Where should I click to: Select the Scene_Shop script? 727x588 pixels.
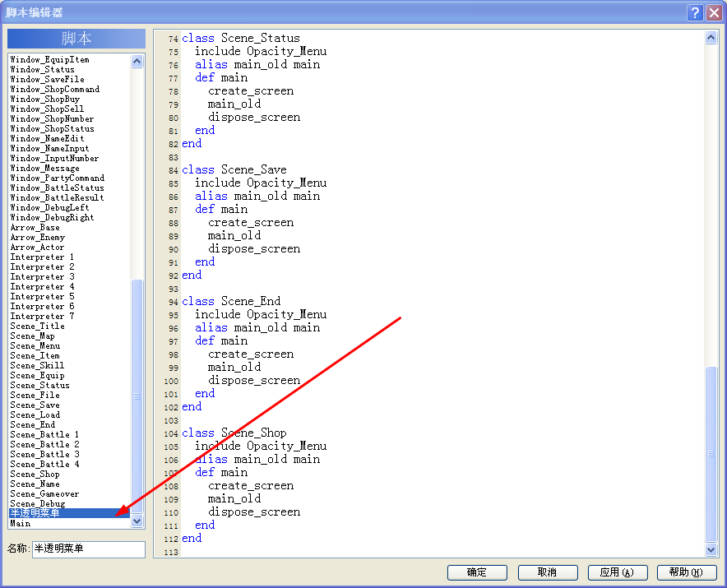[x=70, y=475]
